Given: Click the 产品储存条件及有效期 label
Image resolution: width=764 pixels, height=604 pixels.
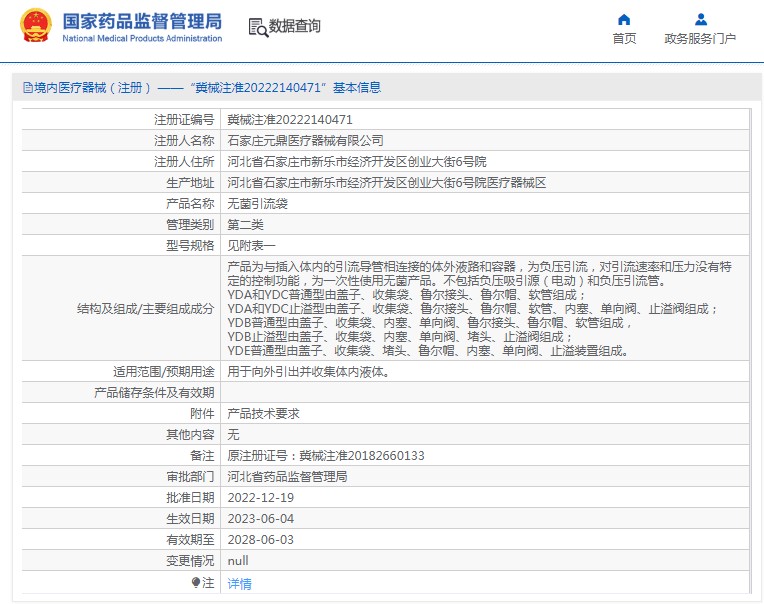Looking at the screenshot, I should point(154,393).
